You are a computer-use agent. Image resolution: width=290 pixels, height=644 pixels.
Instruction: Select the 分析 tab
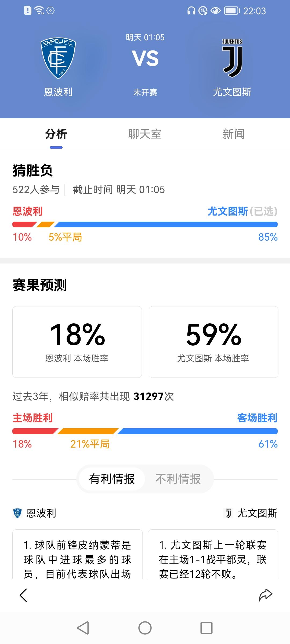tap(56, 134)
